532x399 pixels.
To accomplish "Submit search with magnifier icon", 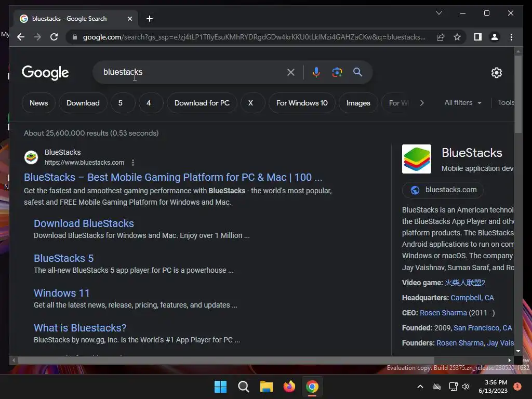I will pos(357,72).
